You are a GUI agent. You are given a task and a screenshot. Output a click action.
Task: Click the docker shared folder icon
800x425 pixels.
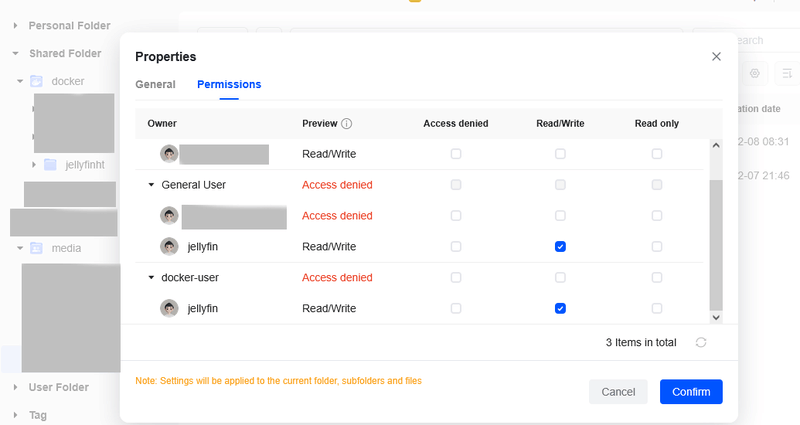[x=36, y=81]
